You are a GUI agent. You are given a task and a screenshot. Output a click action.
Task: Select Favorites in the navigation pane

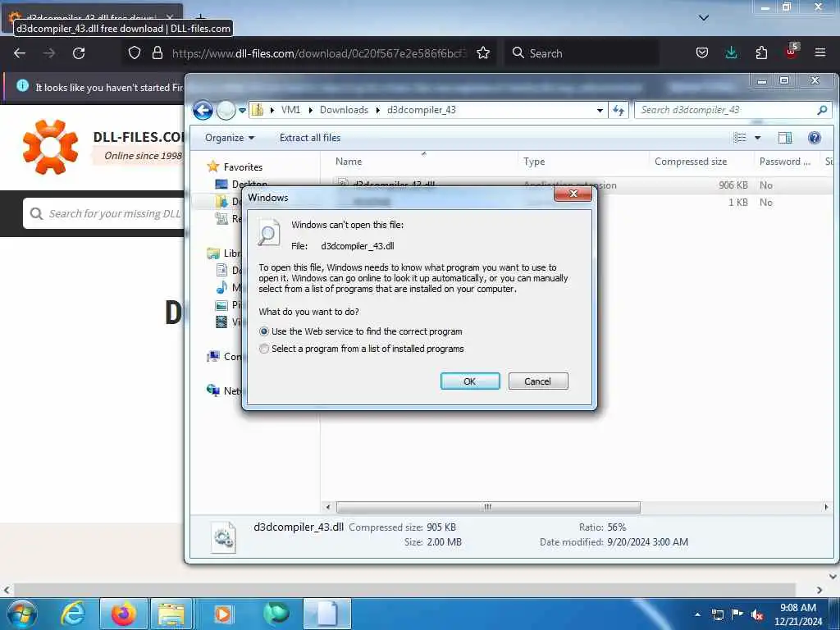(243, 167)
